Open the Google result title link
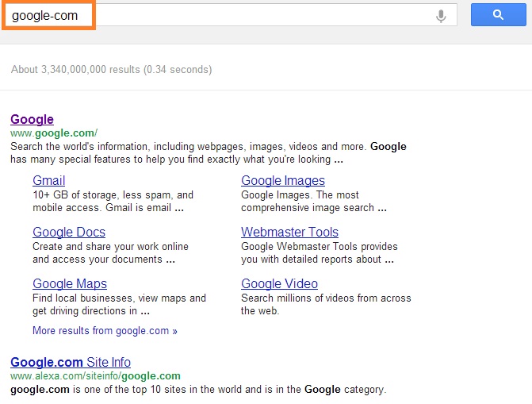This screenshot has width=532, height=404. [x=32, y=120]
